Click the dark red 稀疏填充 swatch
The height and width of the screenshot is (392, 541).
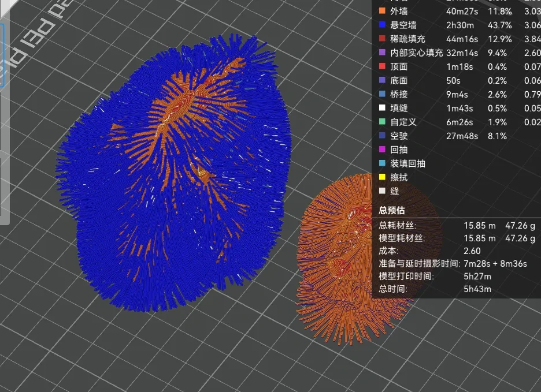[x=381, y=39]
